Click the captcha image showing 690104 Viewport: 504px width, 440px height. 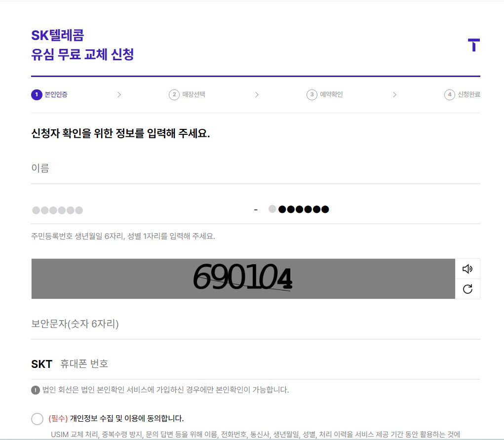point(243,279)
